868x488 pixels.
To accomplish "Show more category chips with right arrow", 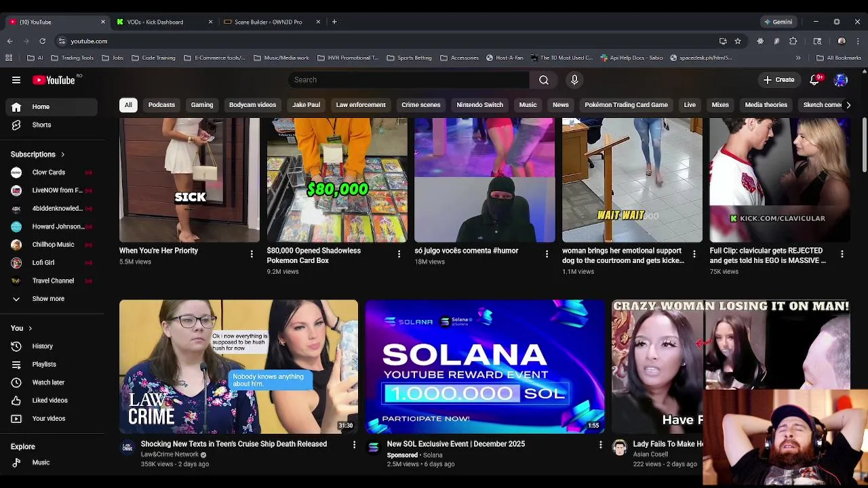I will (848, 105).
